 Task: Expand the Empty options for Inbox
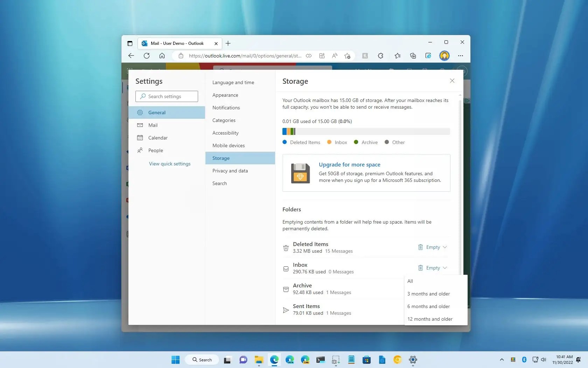tap(433, 268)
